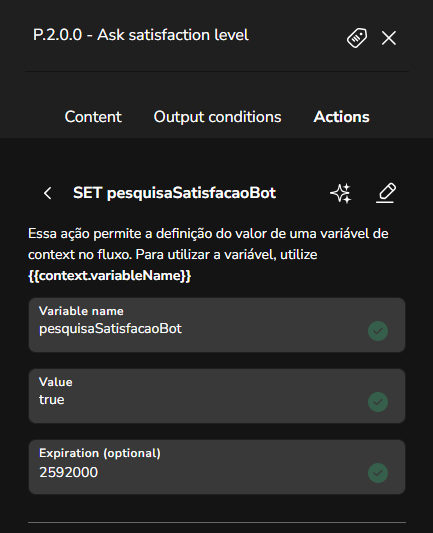Image resolution: width=433 pixels, height=533 pixels.
Task: Click the 2592000 expiration value text
Action: [x=69, y=472]
